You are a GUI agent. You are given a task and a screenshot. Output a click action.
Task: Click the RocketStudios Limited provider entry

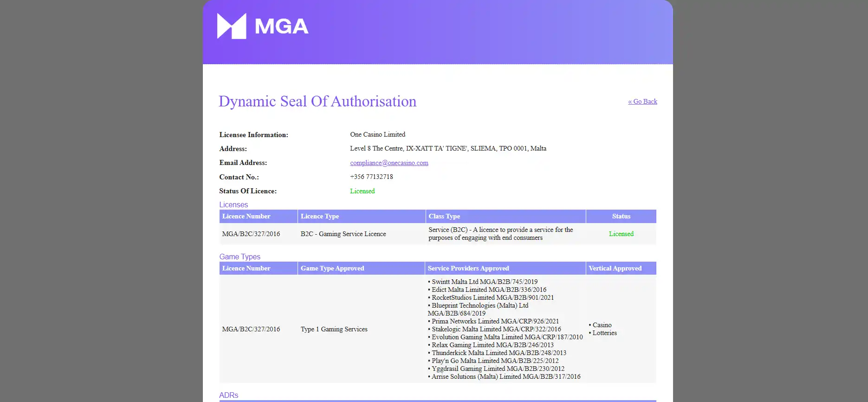pyautogui.click(x=491, y=297)
